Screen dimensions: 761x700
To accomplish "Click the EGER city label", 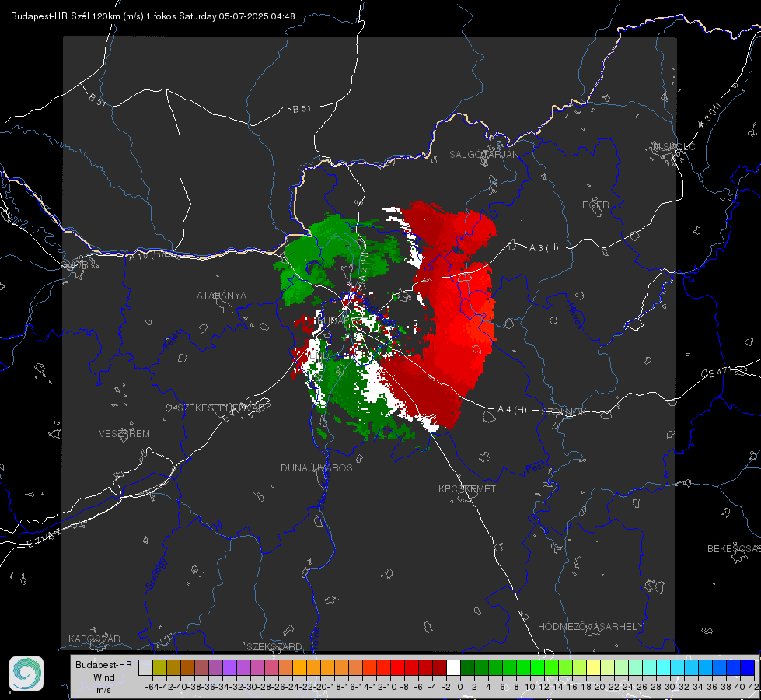I will click(595, 205).
